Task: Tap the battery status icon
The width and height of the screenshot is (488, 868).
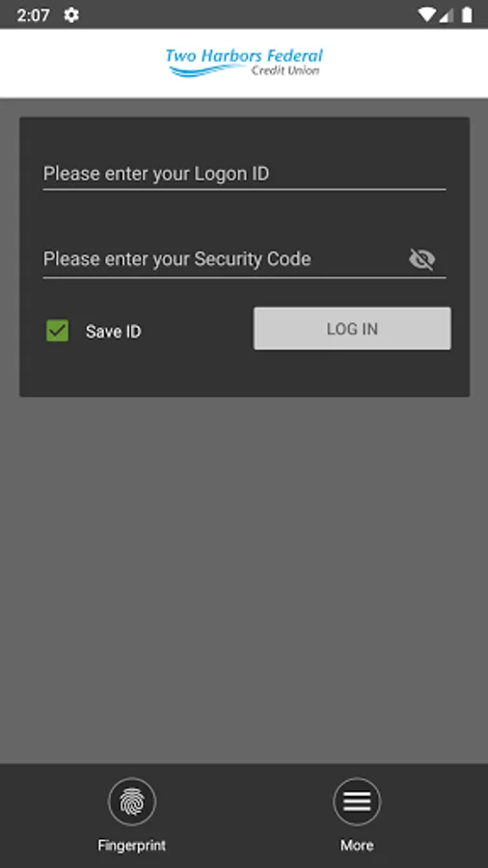Action: pos(467,14)
